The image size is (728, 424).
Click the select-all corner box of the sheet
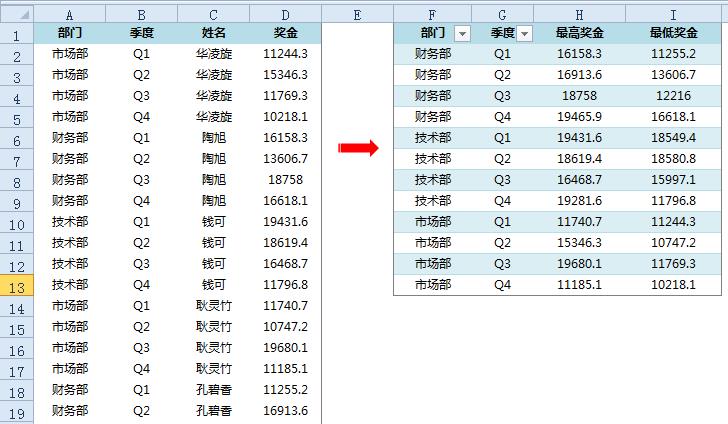pos(17,14)
